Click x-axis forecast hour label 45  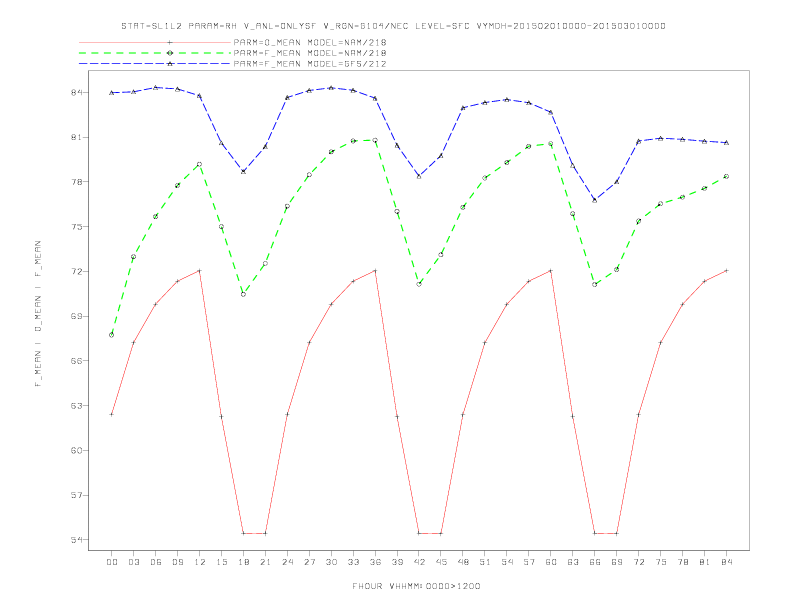(x=441, y=562)
